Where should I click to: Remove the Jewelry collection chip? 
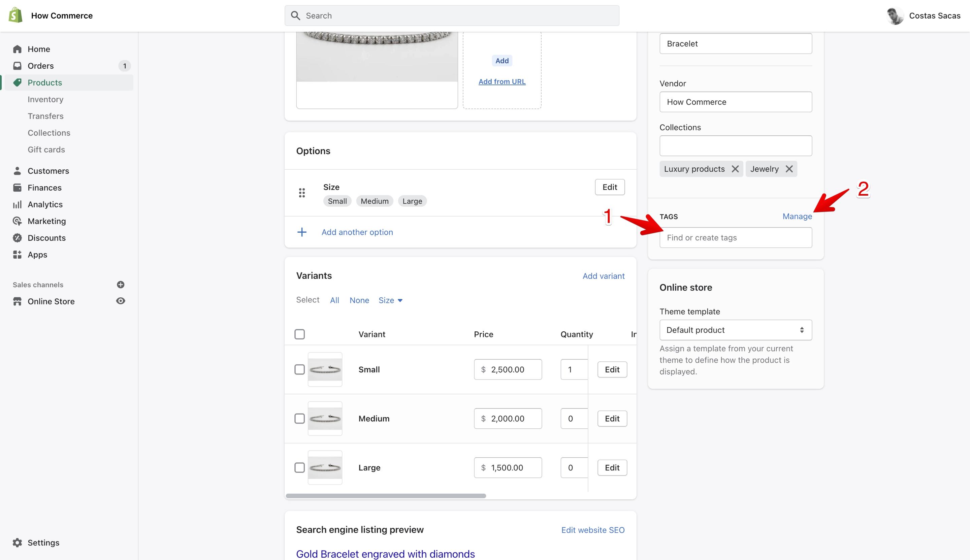(789, 169)
